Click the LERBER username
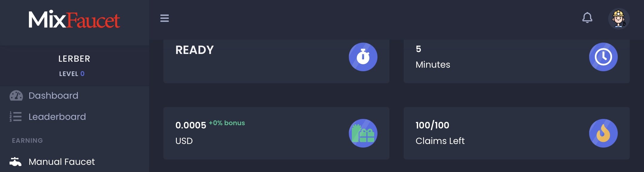The width and height of the screenshot is (644, 172). (74, 59)
